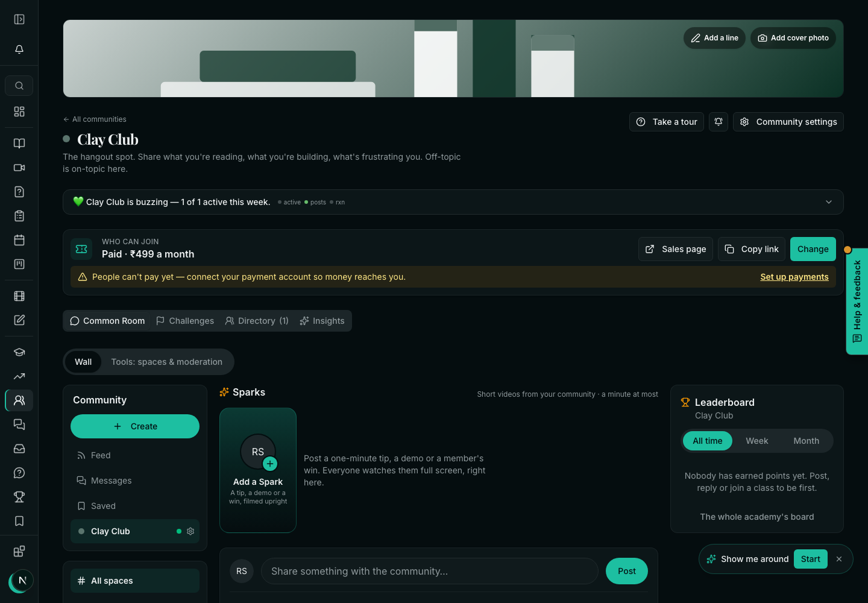Switch to Wall view

(x=83, y=362)
